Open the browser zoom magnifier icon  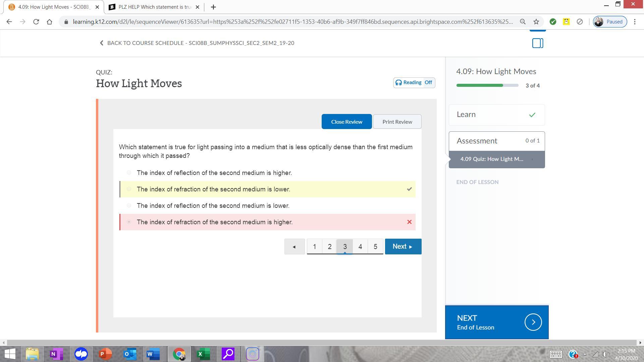click(523, 22)
